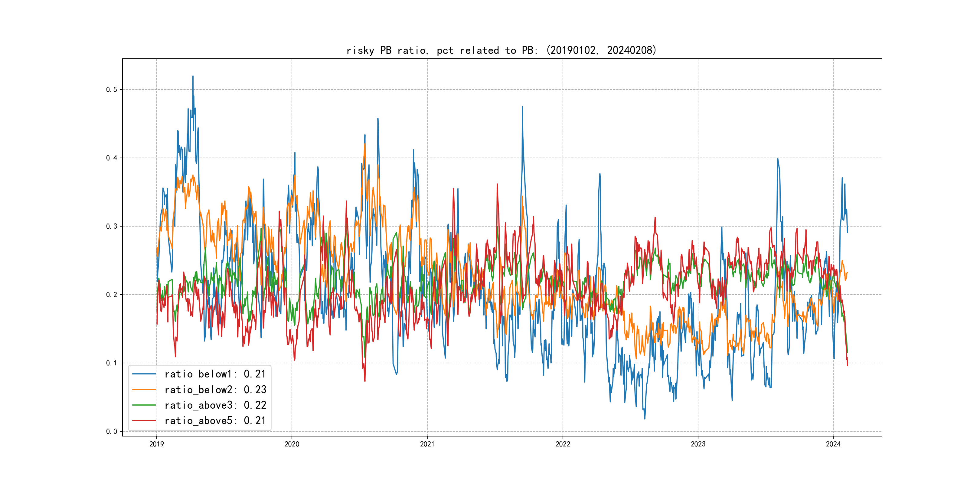
Task: Click the 2021 x-axis tick label
Action: pos(427,444)
